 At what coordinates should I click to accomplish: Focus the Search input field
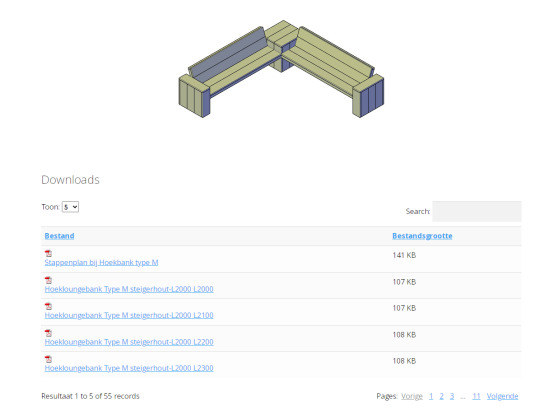477,211
